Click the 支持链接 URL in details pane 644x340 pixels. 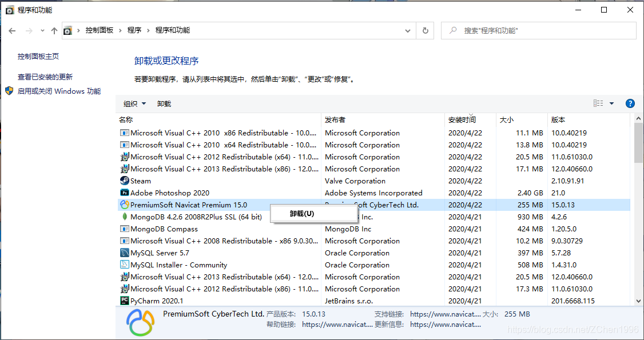(x=445, y=314)
